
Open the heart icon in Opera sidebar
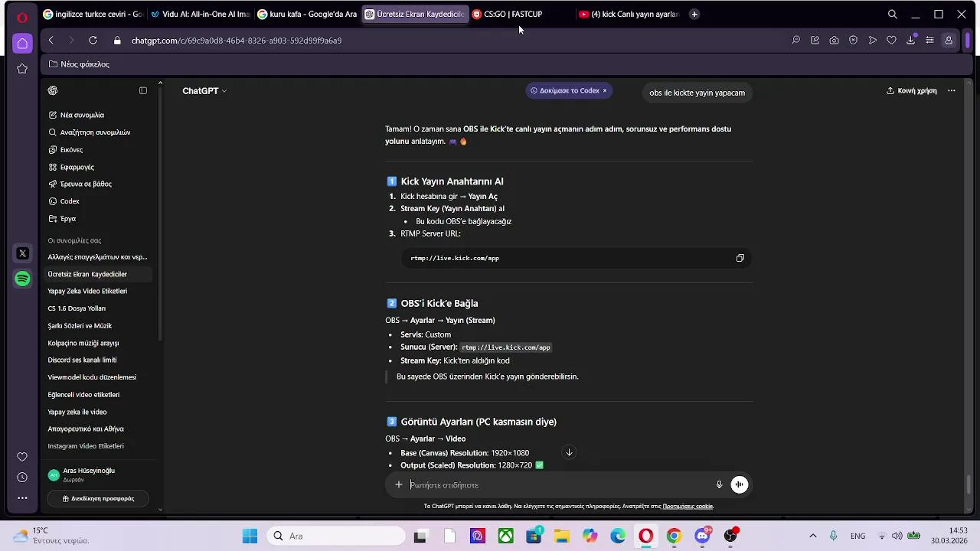tap(22, 457)
